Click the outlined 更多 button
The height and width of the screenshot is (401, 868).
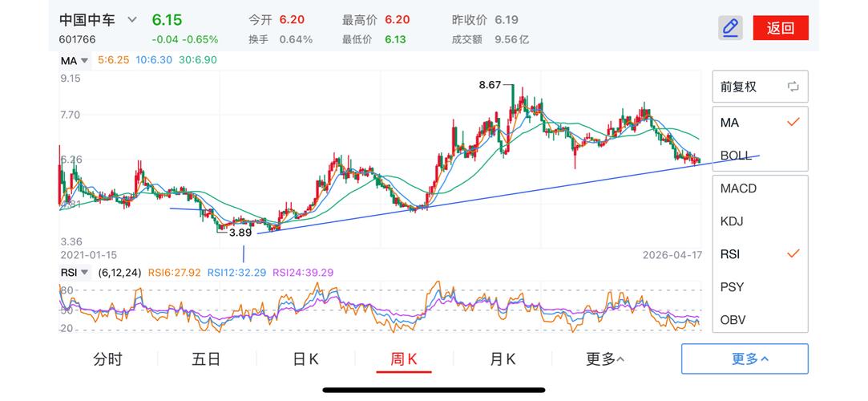[x=745, y=359]
